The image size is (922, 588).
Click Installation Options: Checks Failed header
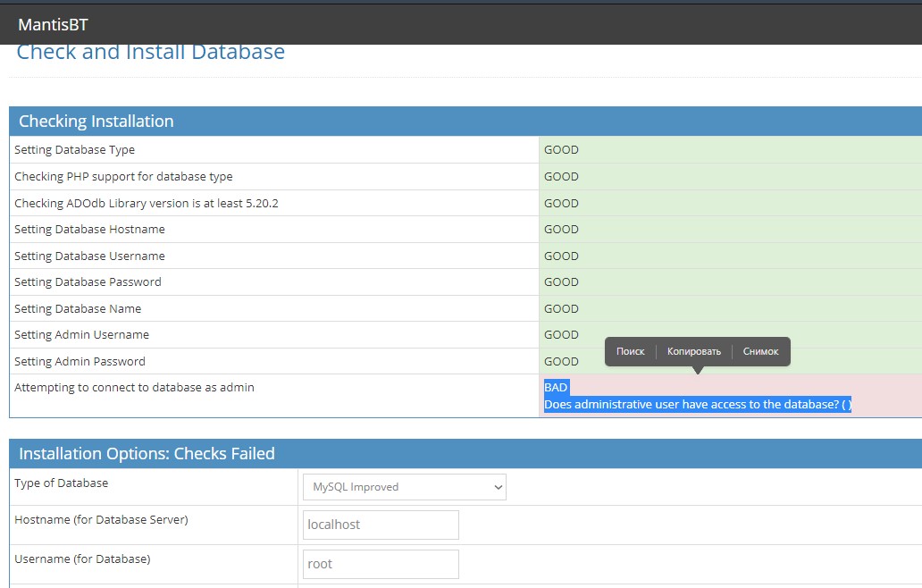(147, 454)
